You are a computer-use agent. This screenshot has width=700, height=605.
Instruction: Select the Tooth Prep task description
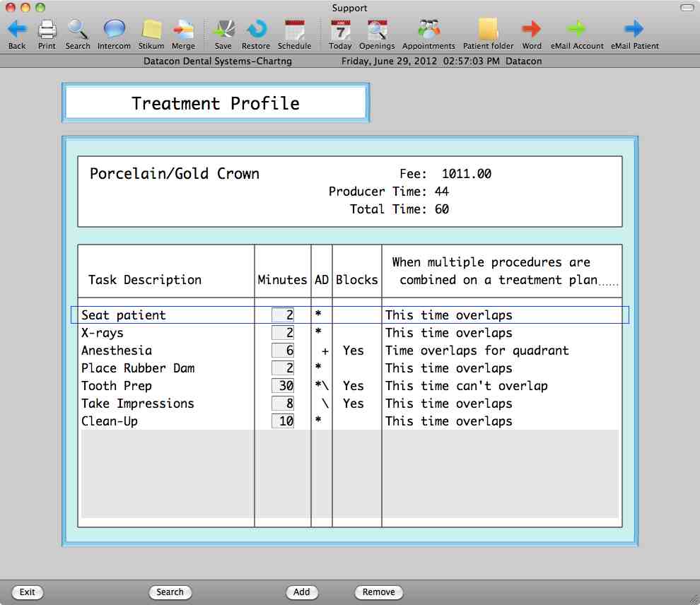coord(117,385)
